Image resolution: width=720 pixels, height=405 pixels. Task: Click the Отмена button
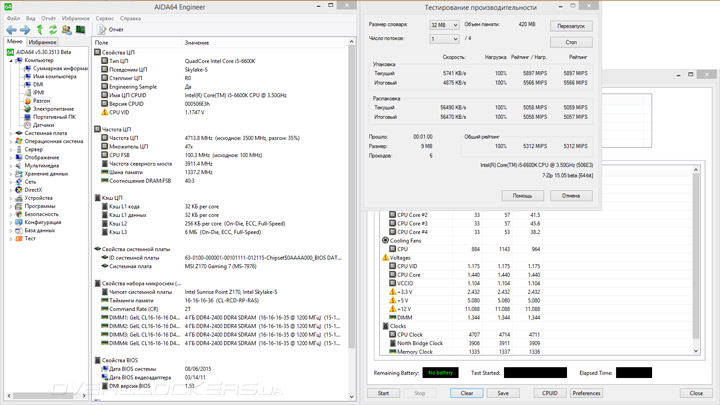pyautogui.click(x=571, y=196)
